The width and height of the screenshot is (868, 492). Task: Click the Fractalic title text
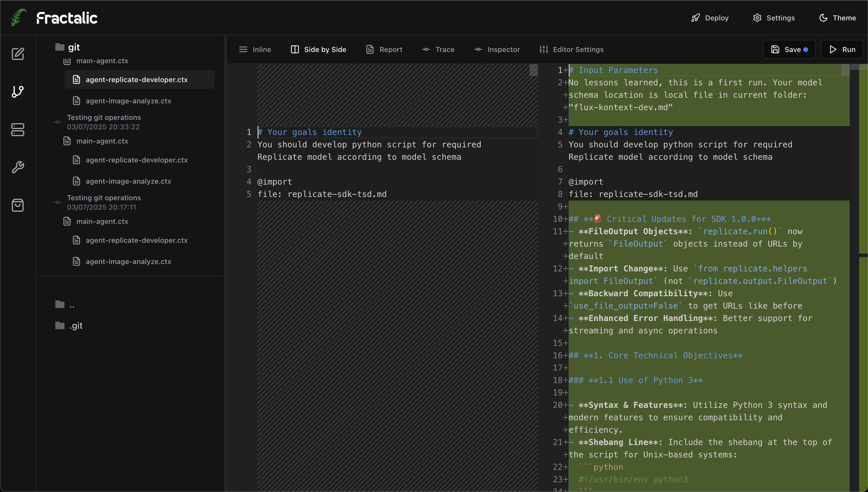pos(67,18)
